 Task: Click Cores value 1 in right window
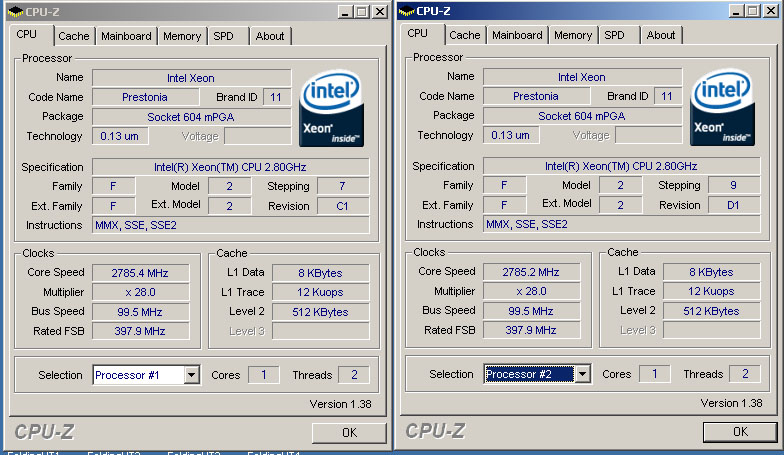(654, 374)
